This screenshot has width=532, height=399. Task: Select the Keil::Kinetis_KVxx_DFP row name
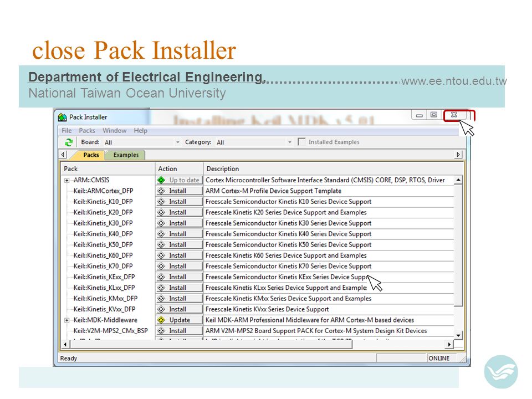105,309
